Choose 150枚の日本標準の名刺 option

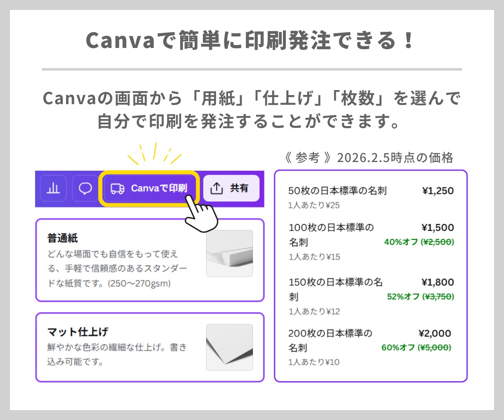click(371, 296)
